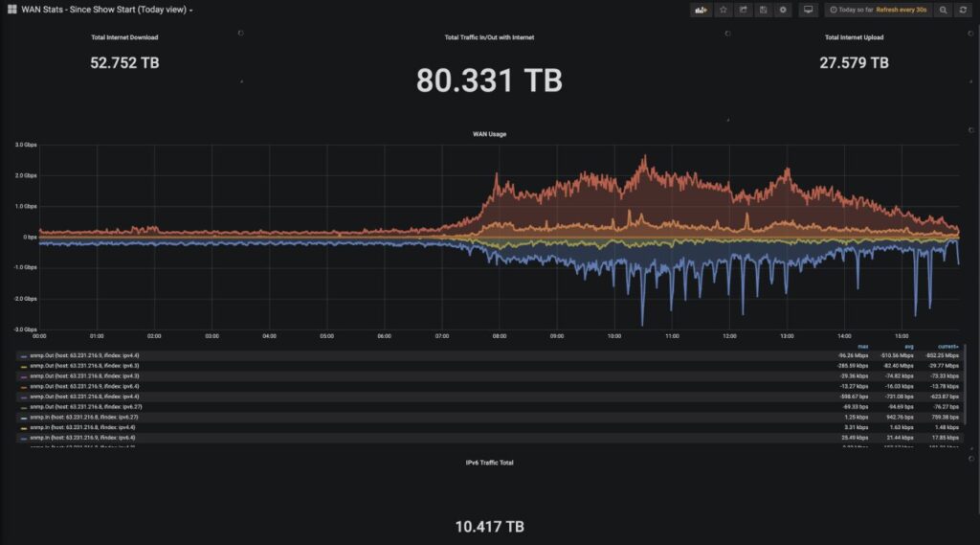This screenshot has height=545, width=980.
Task: Click the 10.417 TB IPv6 total value
Action: point(489,527)
